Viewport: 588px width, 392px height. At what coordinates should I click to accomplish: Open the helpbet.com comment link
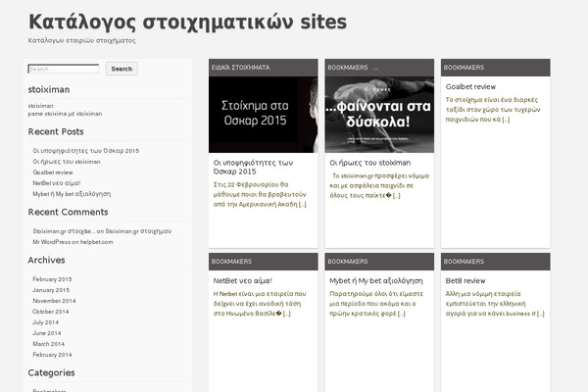tap(96, 242)
